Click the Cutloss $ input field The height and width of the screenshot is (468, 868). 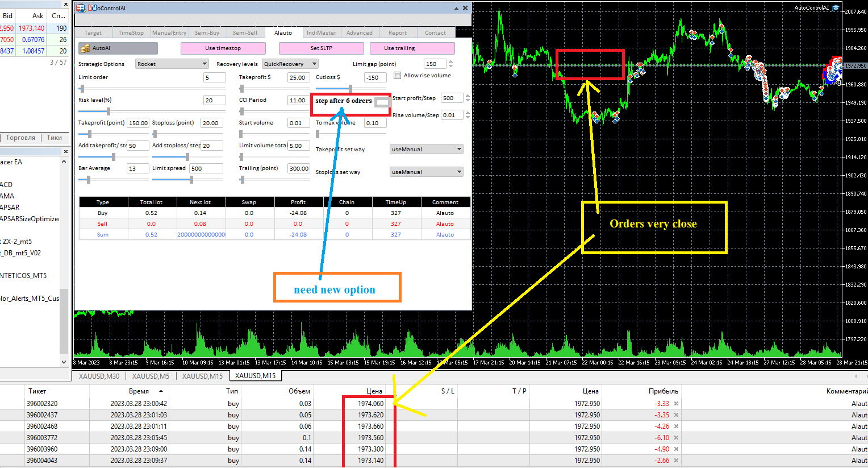click(x=375, y=77)
